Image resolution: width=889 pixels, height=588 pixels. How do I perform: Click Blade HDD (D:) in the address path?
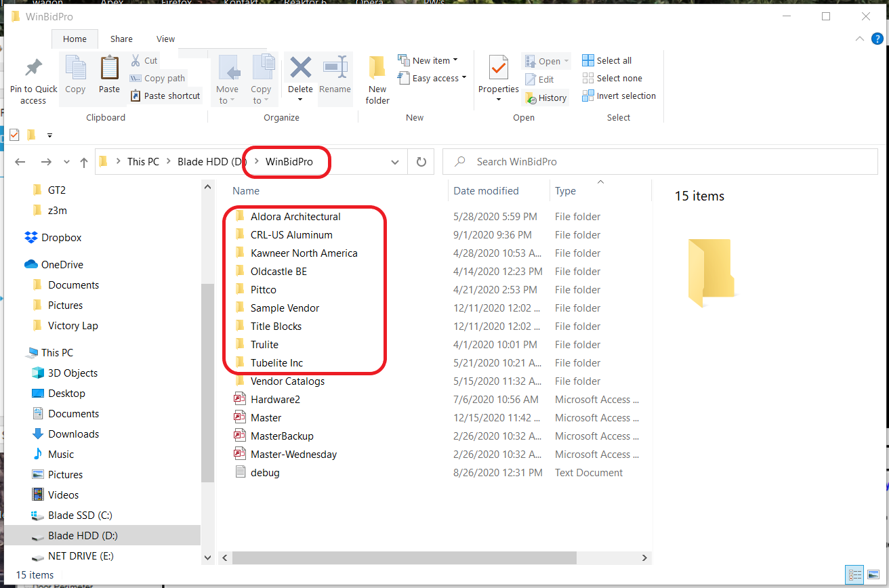211,162
